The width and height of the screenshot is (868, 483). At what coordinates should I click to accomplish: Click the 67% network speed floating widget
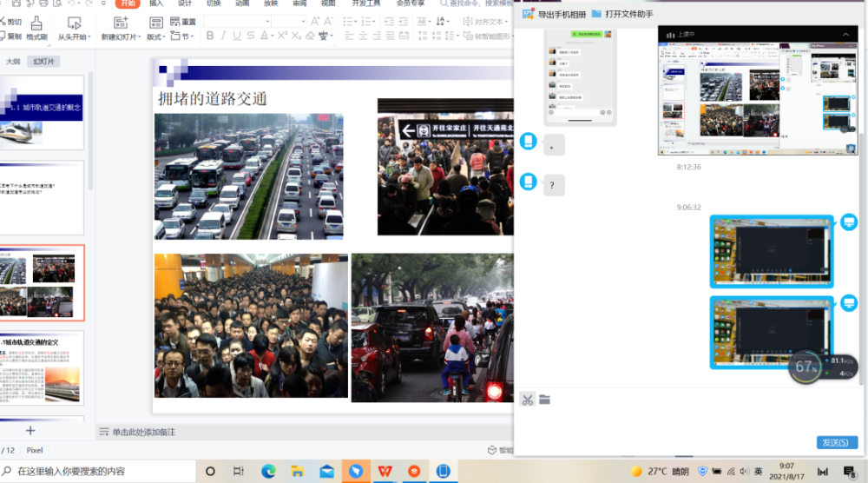pyautogui.click(x=821, y=367)
